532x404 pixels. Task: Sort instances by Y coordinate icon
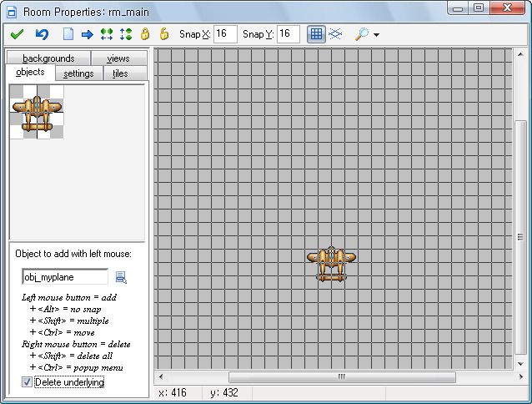[126, 34]
